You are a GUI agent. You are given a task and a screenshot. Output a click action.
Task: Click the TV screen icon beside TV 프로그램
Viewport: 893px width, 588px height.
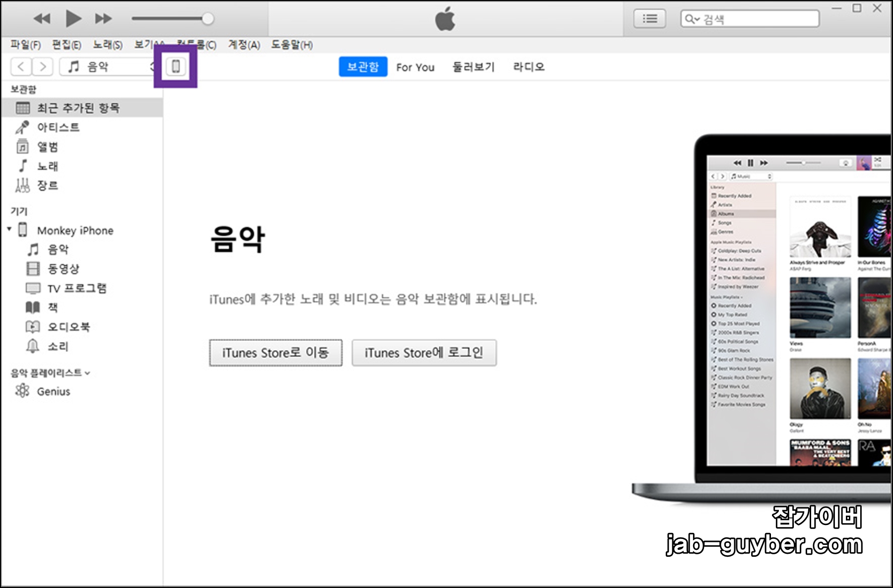pos(33,288)
